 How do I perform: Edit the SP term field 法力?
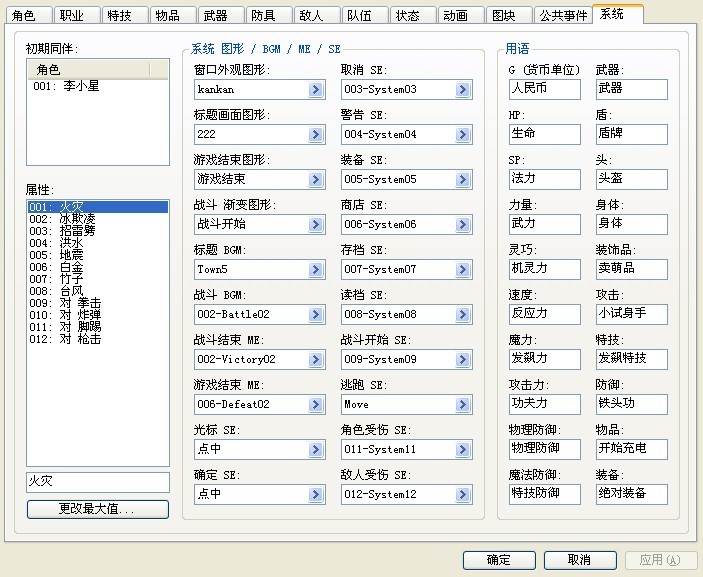tap(544, 179)
